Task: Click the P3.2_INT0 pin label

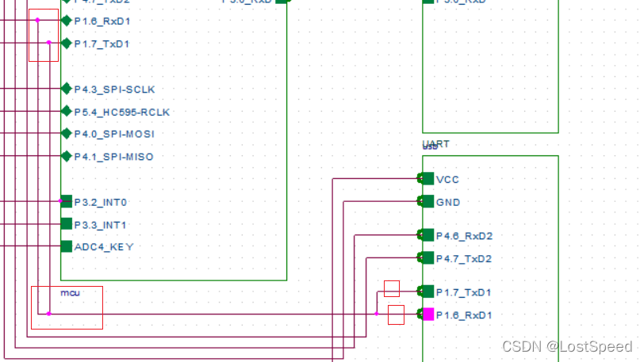Action: 101,202
